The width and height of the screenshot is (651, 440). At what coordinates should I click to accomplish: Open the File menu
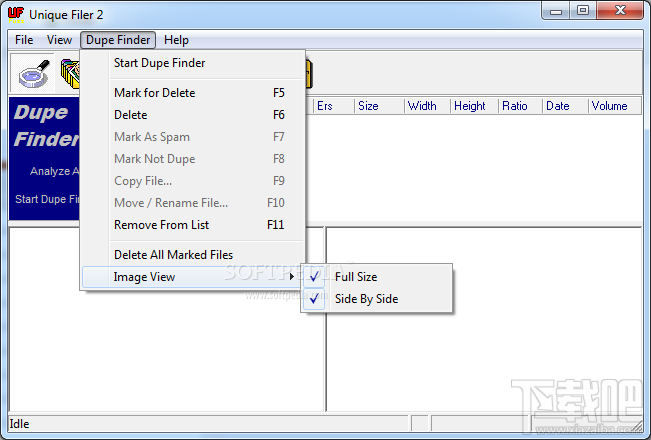(24, 40)
